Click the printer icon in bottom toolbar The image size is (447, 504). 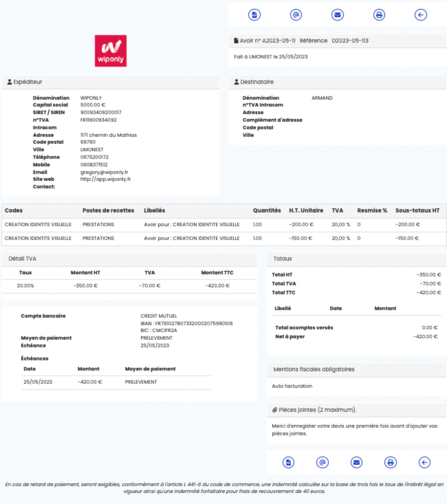pos(390,462)
